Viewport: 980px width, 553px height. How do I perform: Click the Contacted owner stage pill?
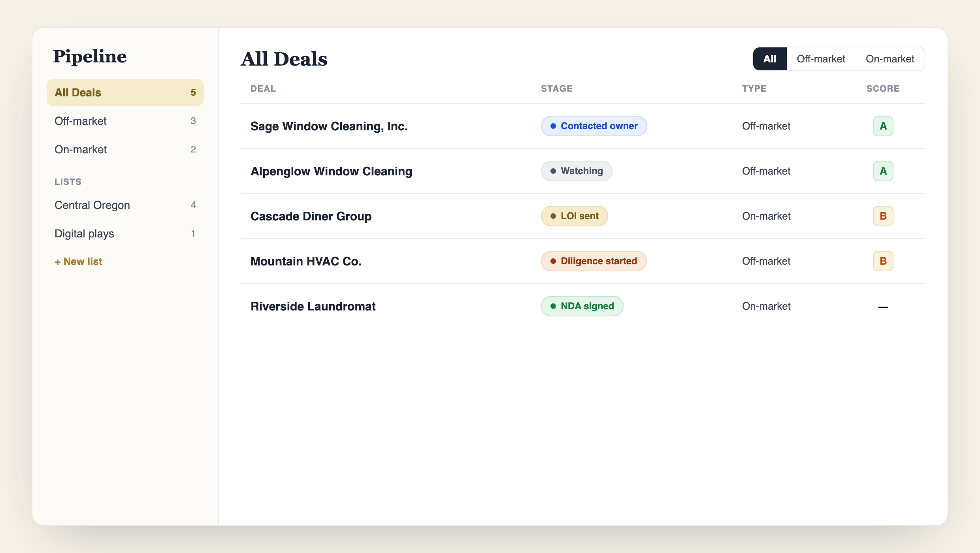click(x=594, y=126)
